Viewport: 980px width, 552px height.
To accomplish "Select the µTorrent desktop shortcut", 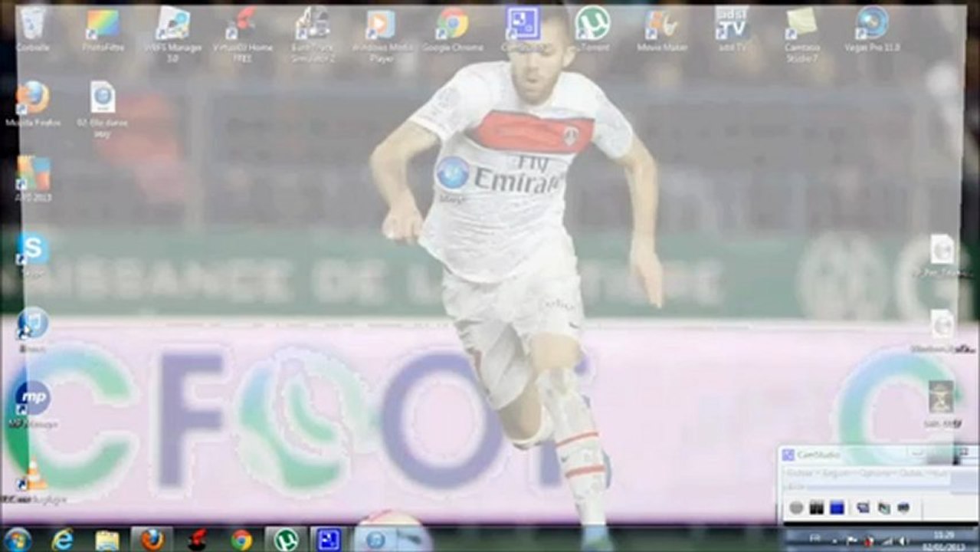I will pos(592,30).
